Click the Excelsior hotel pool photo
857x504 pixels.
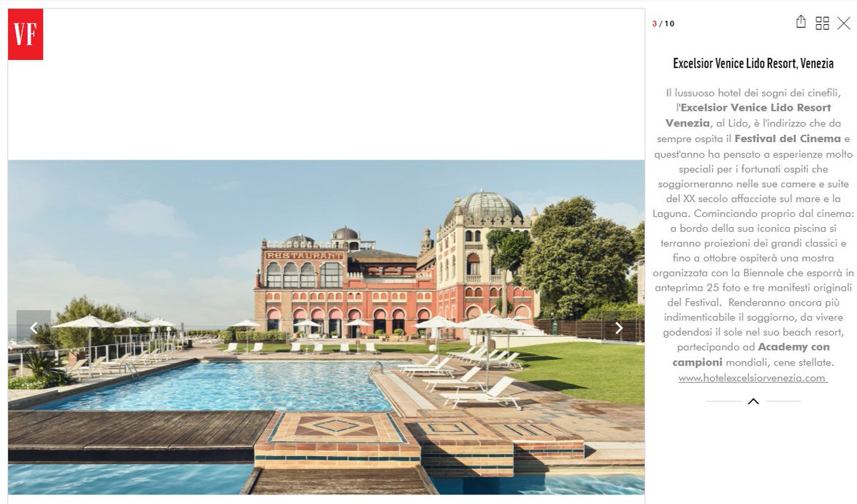point(326,327)
